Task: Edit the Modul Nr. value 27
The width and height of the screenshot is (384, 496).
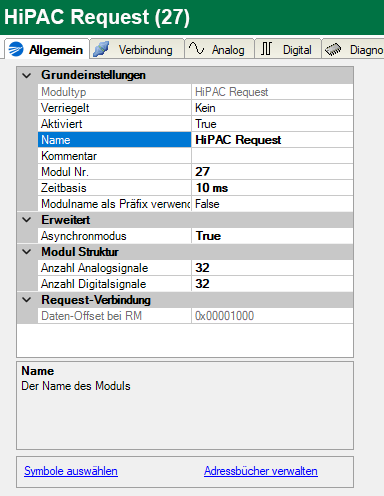Action: 272,172
